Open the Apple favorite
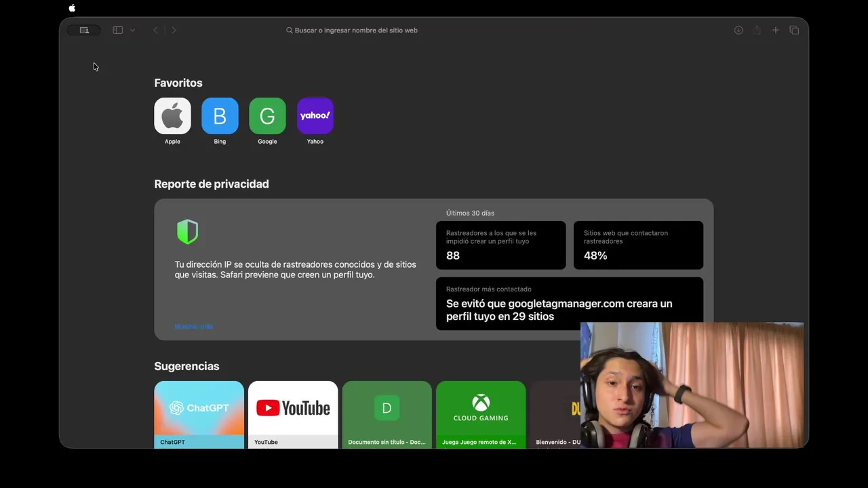The width and height of the screenshot is (868, 488). 172,116
